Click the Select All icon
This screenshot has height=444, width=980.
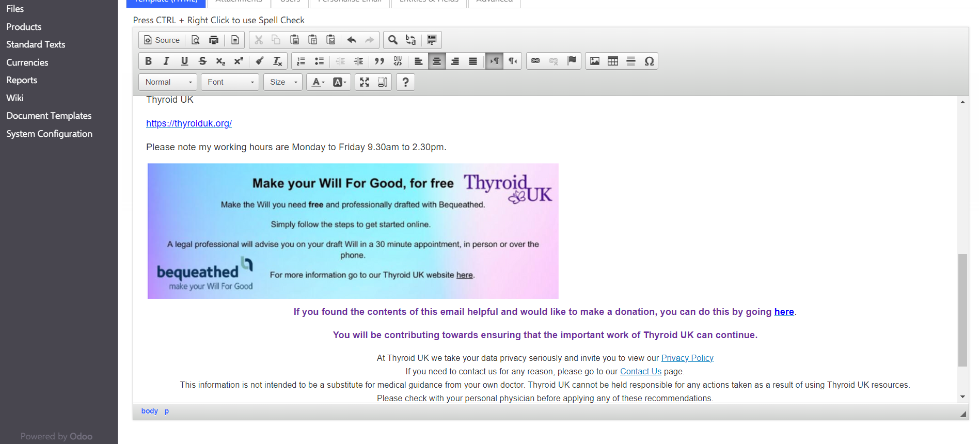click(432, 40)
